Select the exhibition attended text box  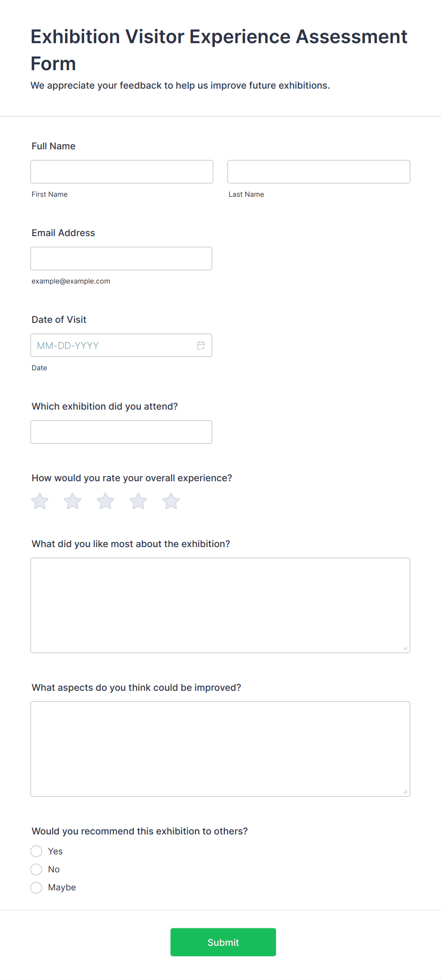pos(121,432)
